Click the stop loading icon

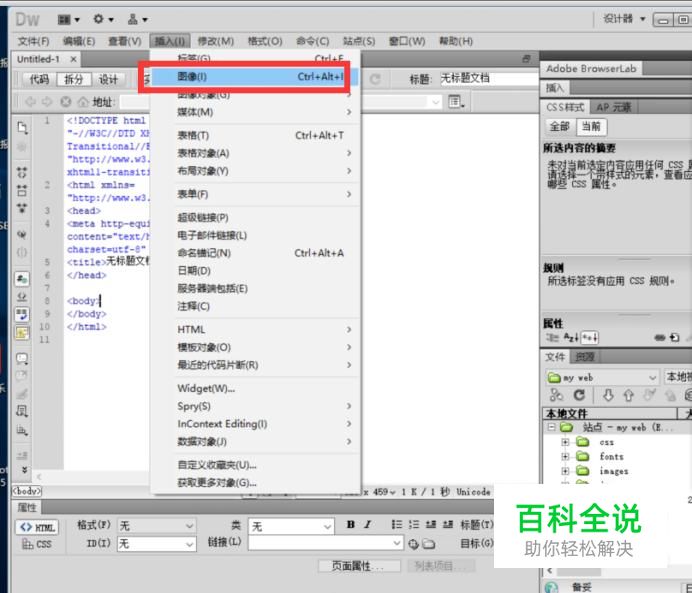(x=66, y=102)
